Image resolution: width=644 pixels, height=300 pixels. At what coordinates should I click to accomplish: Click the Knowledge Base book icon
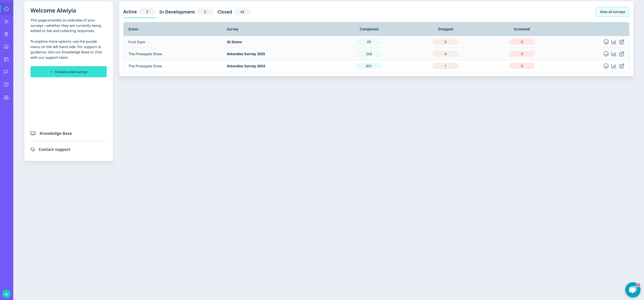click(33, 133)
